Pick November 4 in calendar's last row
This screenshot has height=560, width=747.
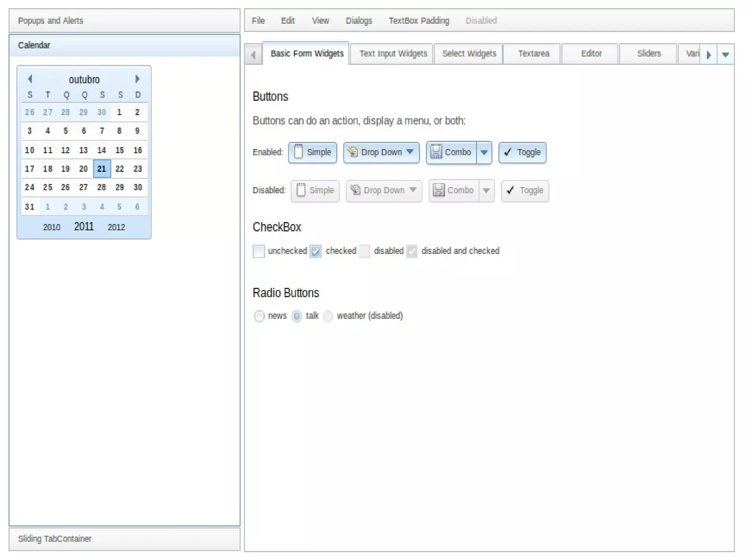coord(102,206)
